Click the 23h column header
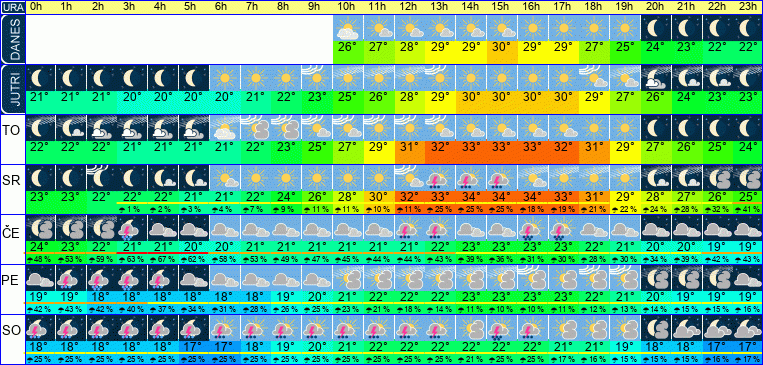This screenshot has width=763, height=365. click(x=749, y=7)
